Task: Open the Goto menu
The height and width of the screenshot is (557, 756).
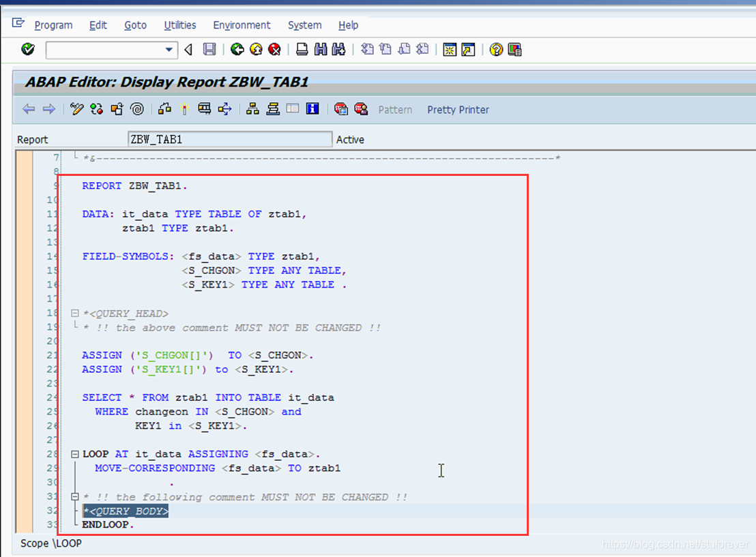Action: (136, 25)
